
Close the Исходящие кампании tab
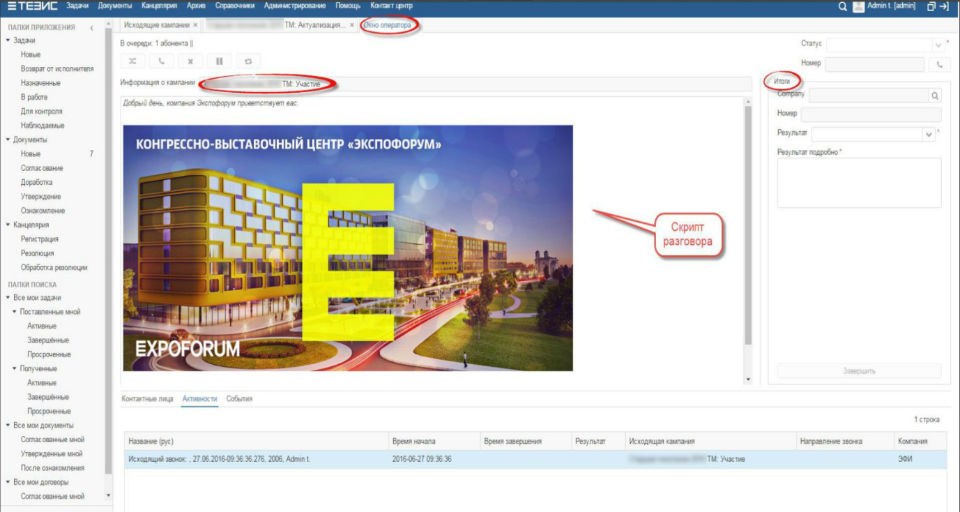195,25
